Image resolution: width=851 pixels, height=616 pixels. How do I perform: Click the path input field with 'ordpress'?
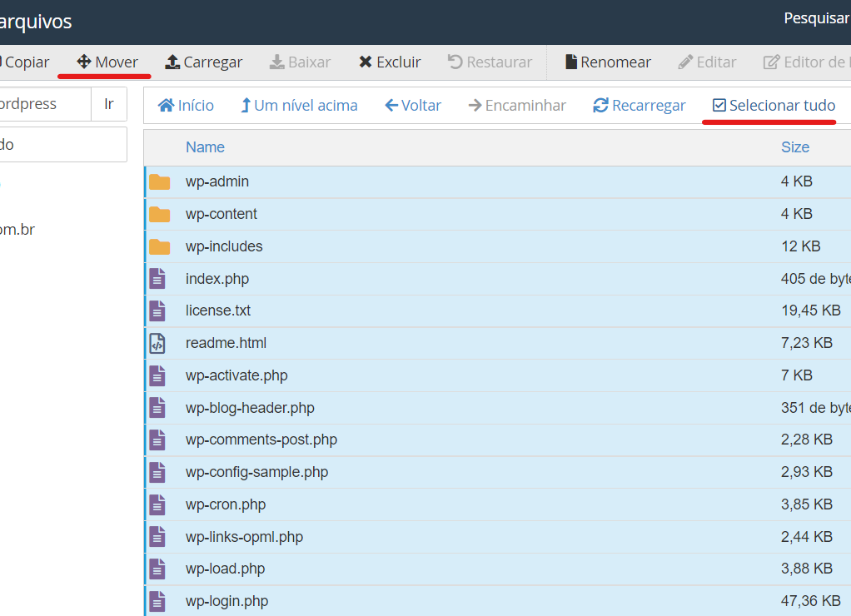click(x=46, y=104)
